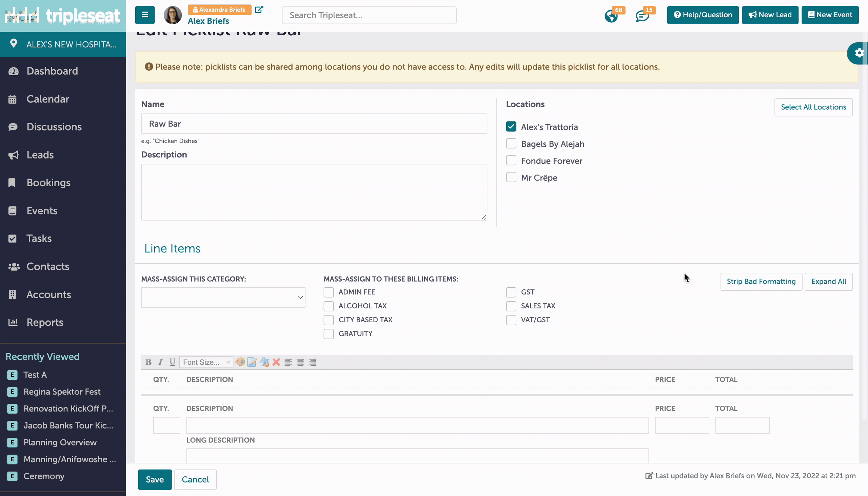Save the picklist
The image size is (868, 496).
(155, 480)
